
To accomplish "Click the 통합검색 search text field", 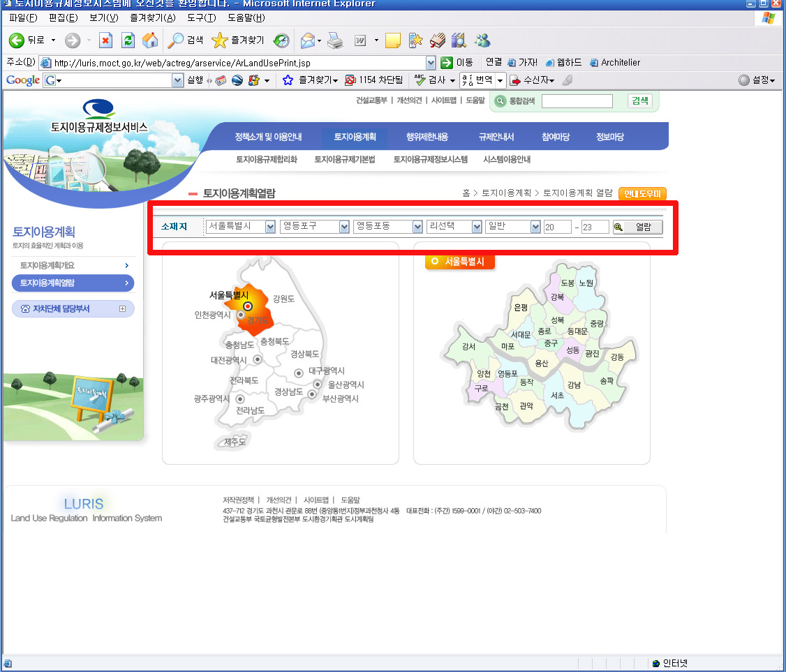I will click(x=577, y=101).
